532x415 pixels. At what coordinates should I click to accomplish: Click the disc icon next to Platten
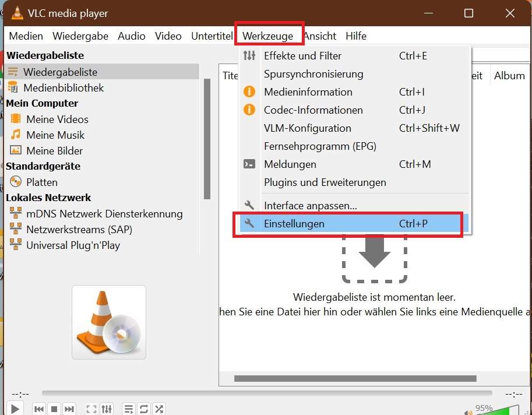16,181
